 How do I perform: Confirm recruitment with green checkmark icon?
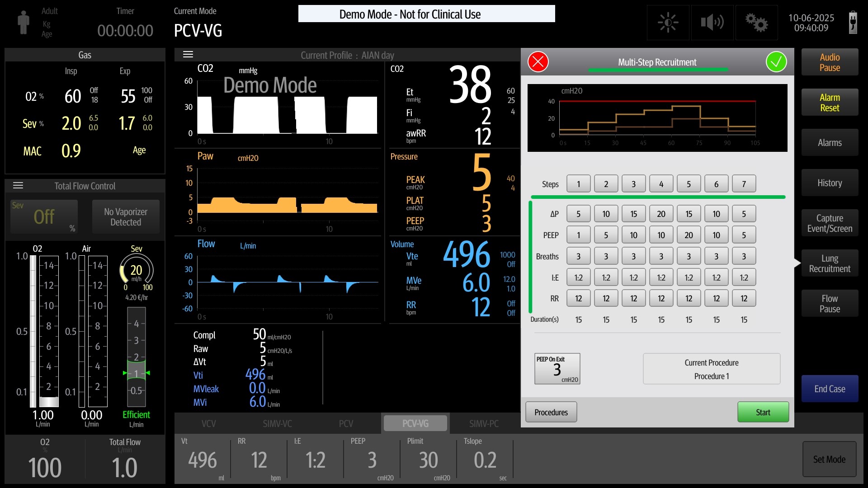tap(776, 62)
